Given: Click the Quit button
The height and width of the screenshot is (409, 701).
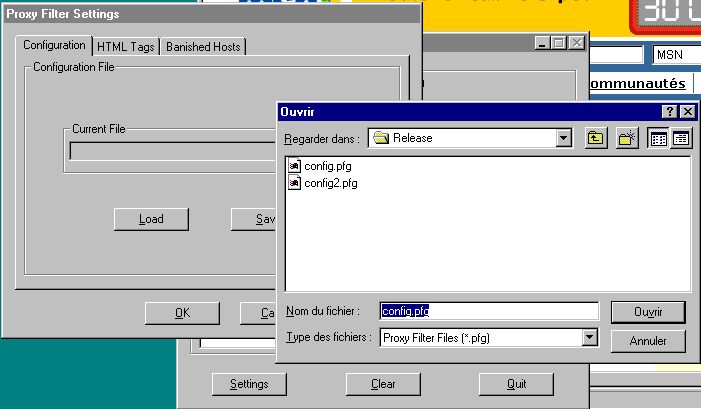Looking at the screenshot, I should click(x=516, y=384).
